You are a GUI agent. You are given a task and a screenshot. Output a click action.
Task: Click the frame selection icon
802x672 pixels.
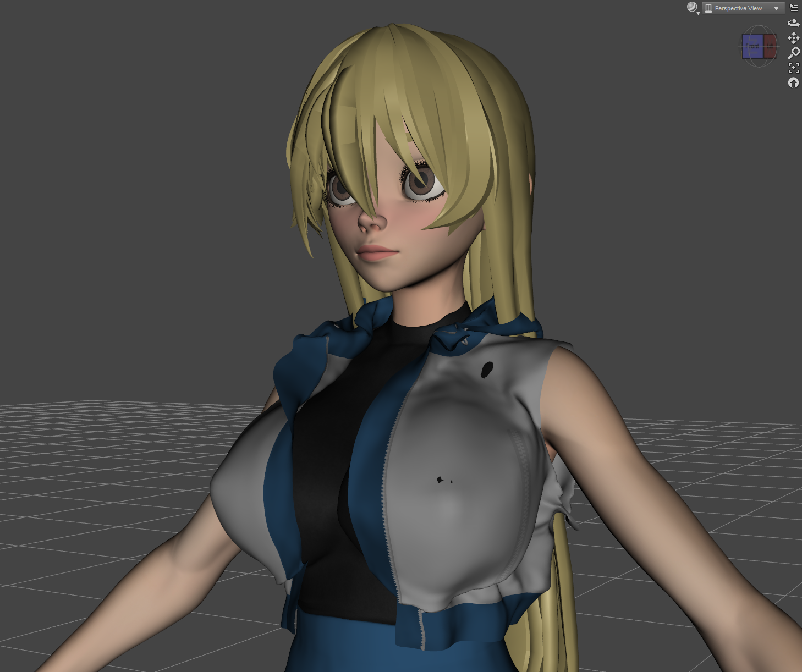coord(794,68)
